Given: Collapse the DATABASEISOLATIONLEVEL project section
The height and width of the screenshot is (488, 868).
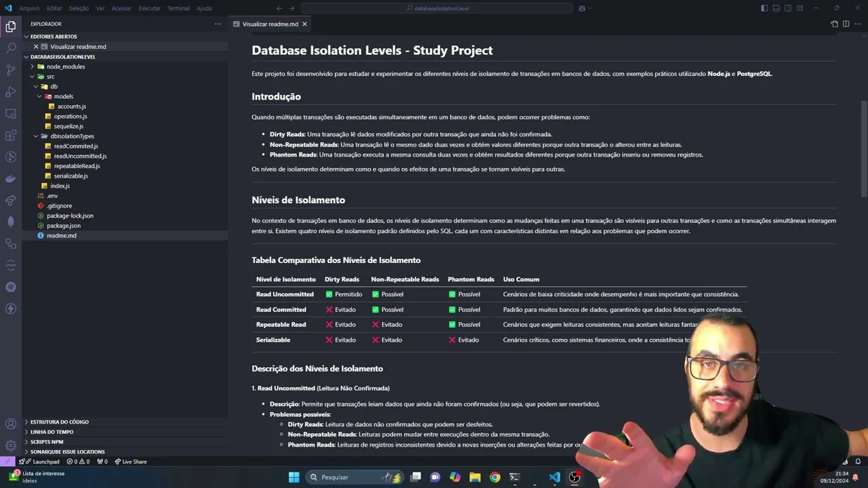Looking at the screenshot, I should tap(125, 57).
